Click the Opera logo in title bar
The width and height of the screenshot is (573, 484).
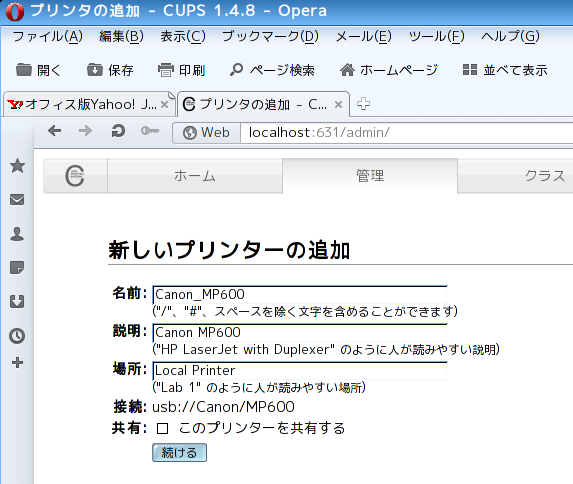point(15,11)
